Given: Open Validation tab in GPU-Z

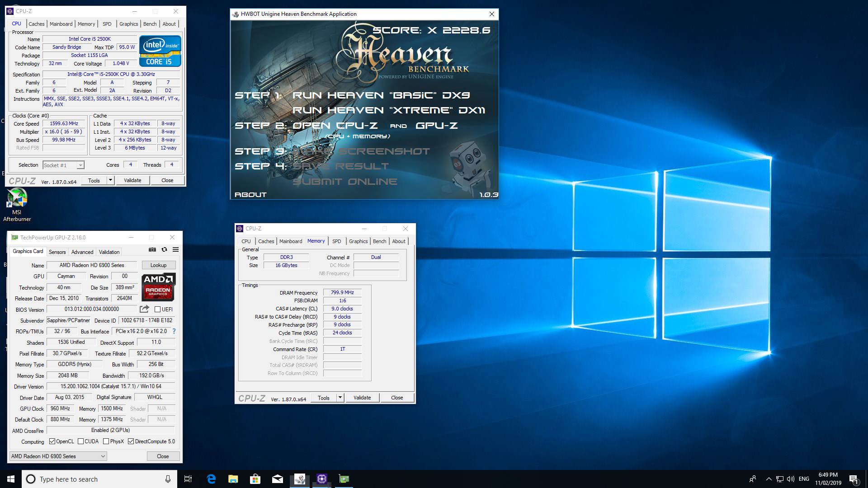Looking at the screenshot, I should point(109,252).
